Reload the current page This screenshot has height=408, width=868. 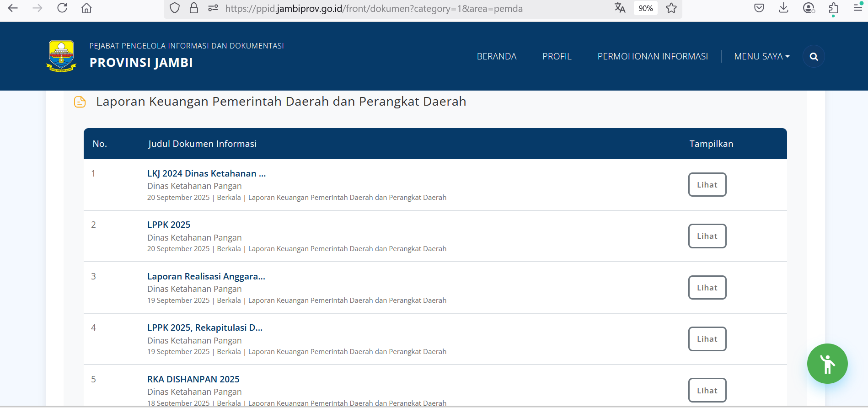pyautogui.click(x=62, y=8)
